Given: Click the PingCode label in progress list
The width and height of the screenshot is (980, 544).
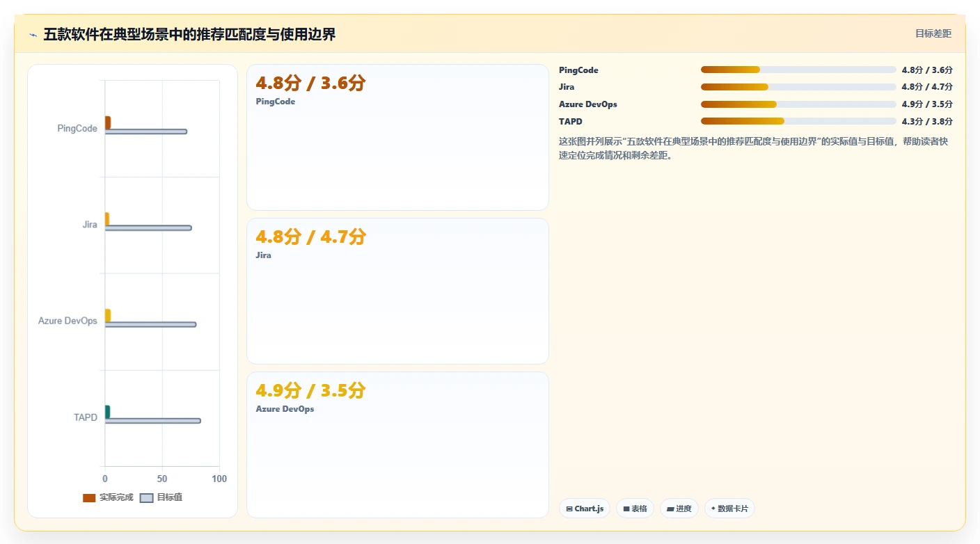Looking at the screenshot, I should [578, 70].
